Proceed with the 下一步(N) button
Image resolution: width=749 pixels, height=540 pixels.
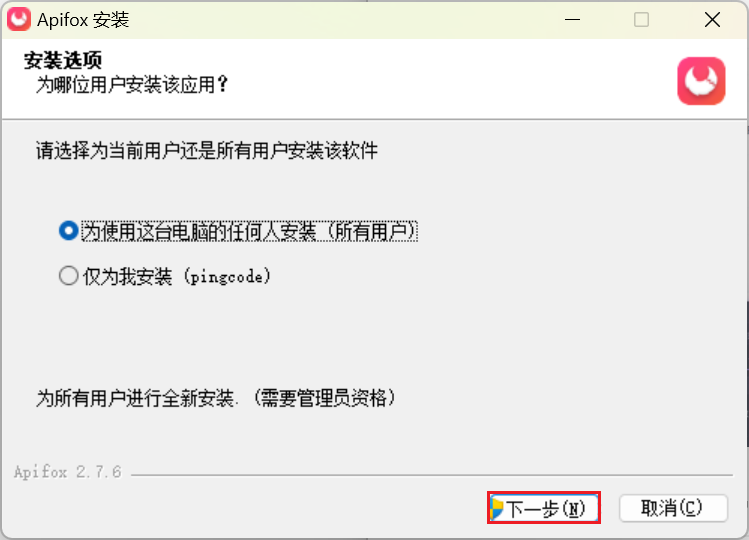(x=544, y=508)
